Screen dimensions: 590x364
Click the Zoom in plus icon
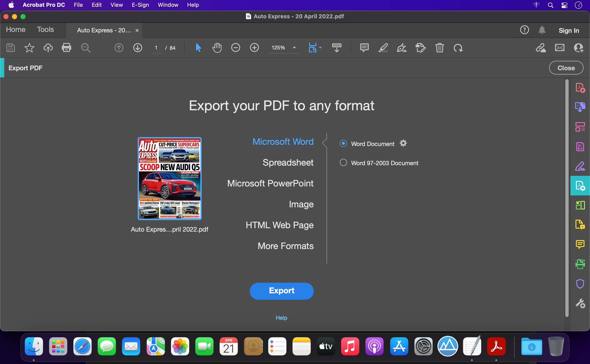[254, 48]
